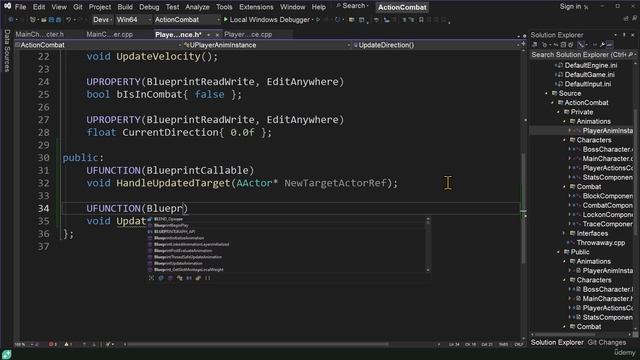
Task: Toggle second IntelliSense filter icon
Action: point(161,278)
